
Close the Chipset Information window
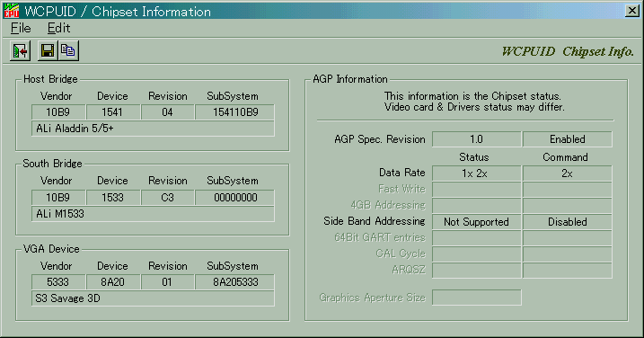pos(631,11)
